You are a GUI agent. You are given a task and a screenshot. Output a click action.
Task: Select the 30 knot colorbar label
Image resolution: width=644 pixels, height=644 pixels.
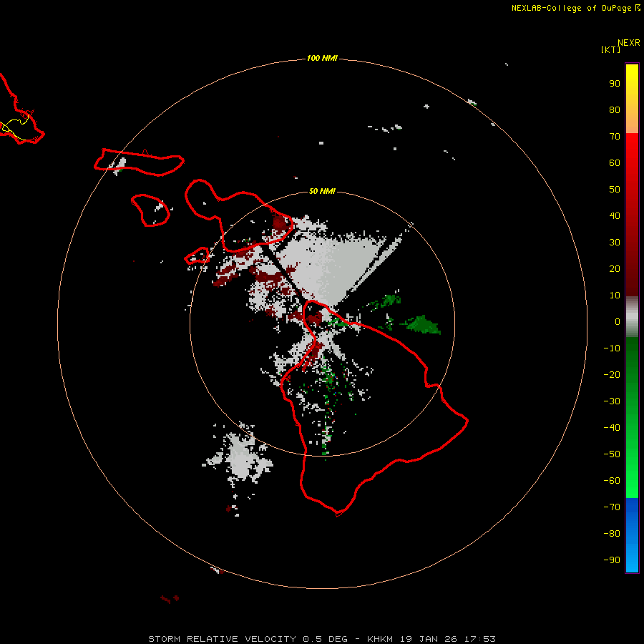(615, 243)
